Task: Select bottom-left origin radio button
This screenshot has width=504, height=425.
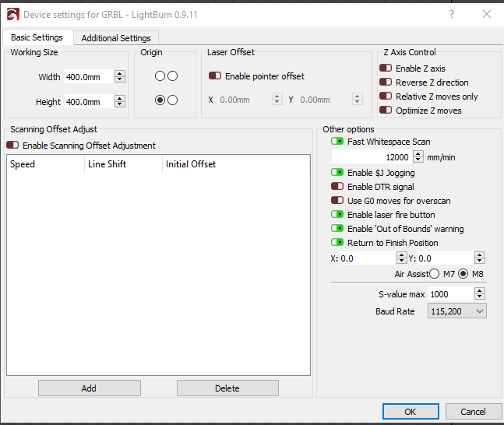Action: click(160, 100)
